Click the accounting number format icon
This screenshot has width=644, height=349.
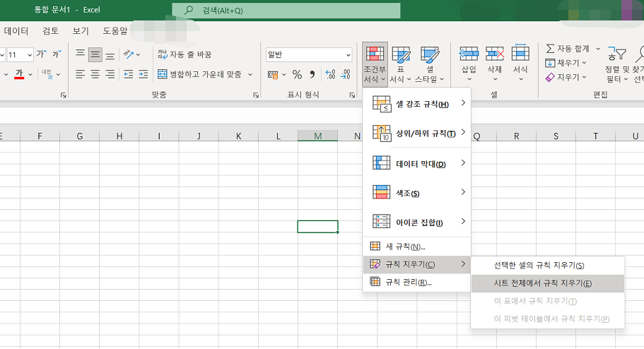(273, 75)
